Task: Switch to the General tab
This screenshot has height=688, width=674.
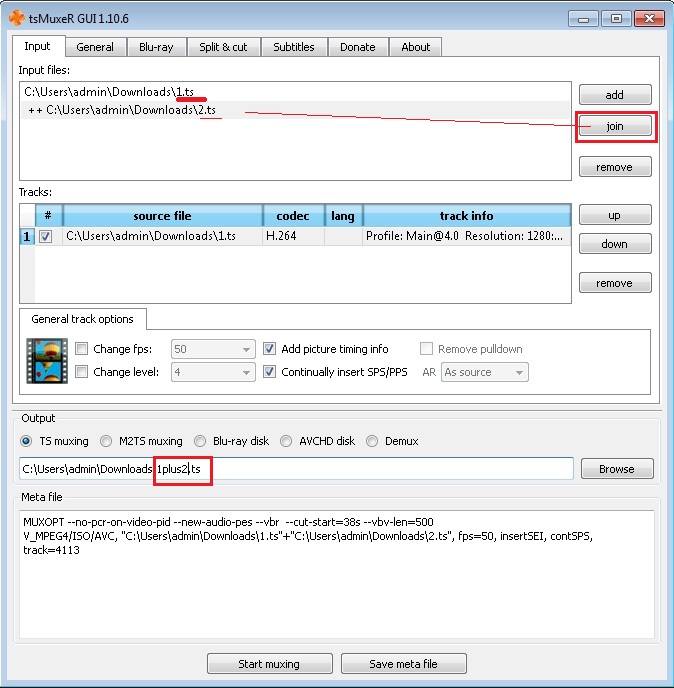Action: (x=95, y=47)
